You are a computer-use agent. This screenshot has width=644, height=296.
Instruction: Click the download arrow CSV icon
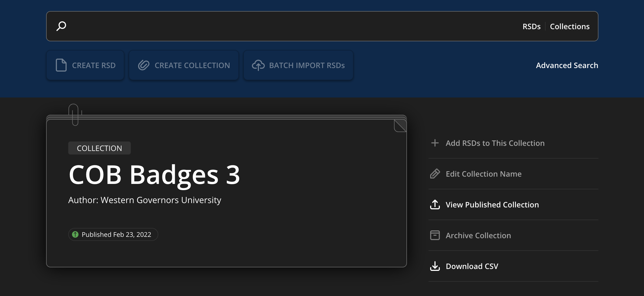tap(435, 266)
